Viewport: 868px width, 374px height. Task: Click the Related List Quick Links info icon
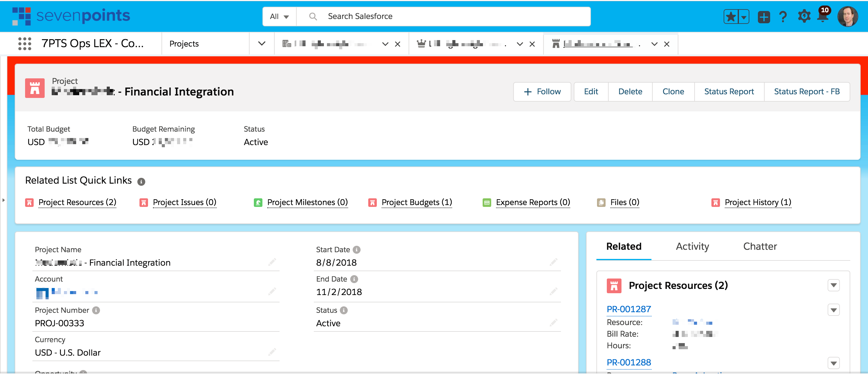(141, 182)
